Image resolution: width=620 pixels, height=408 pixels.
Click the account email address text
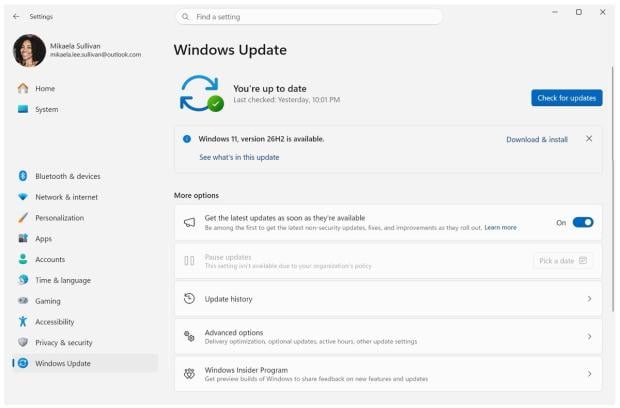pyautogui.click(x=95, y=55)
